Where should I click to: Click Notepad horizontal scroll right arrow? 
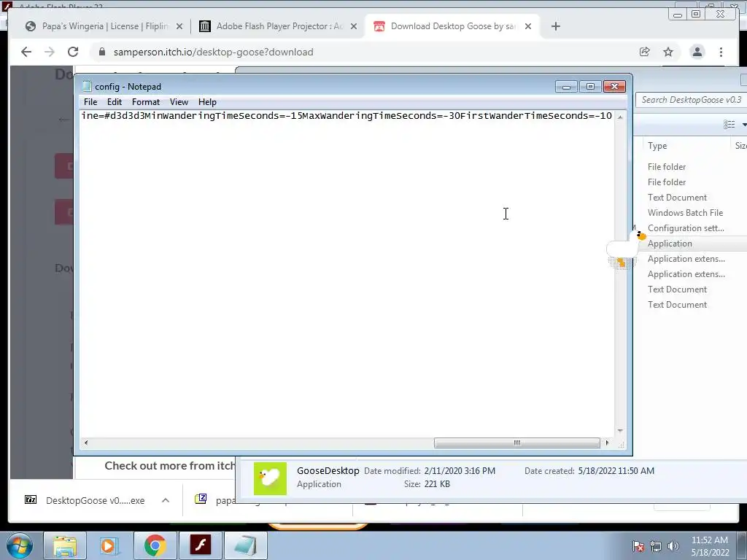(607, 443)
